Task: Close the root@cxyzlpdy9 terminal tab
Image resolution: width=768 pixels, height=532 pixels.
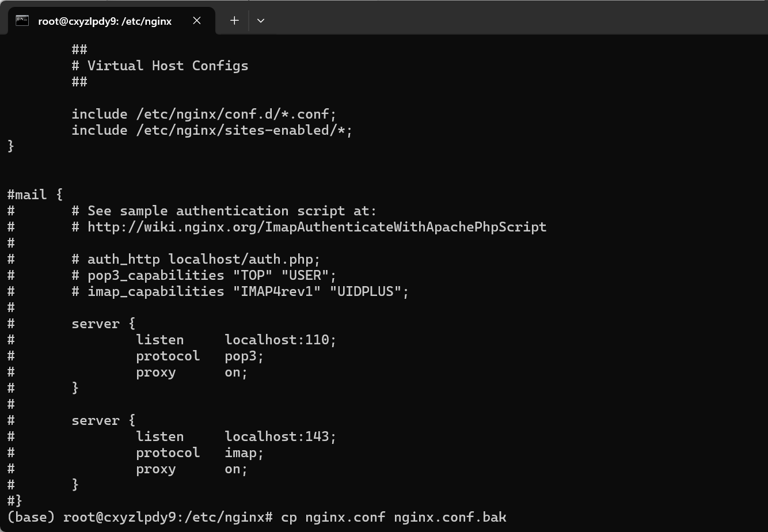Action: point(197,21)
